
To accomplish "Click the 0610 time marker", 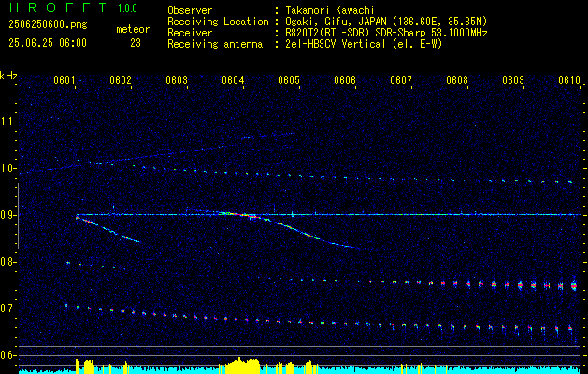I will 569,79.
